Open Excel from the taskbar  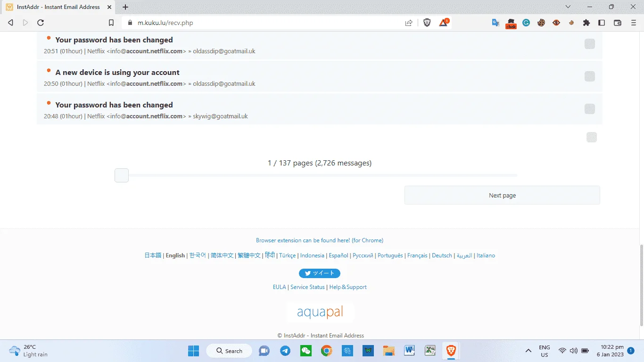[x=430, y=351]
